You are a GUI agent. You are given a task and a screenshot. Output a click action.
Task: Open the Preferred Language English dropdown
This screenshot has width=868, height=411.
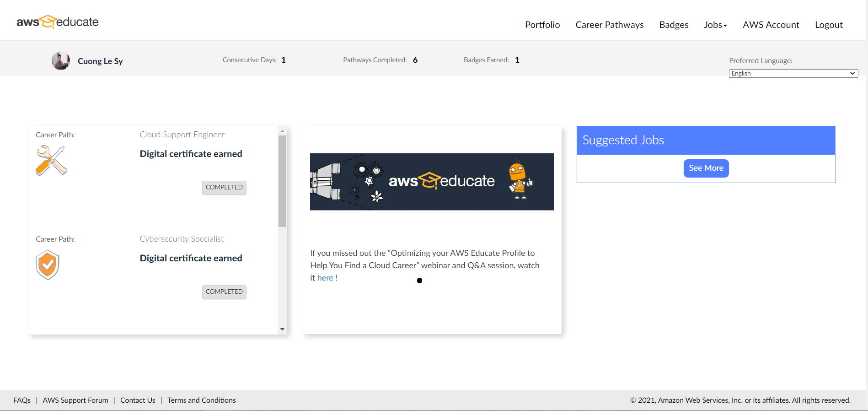793,73
